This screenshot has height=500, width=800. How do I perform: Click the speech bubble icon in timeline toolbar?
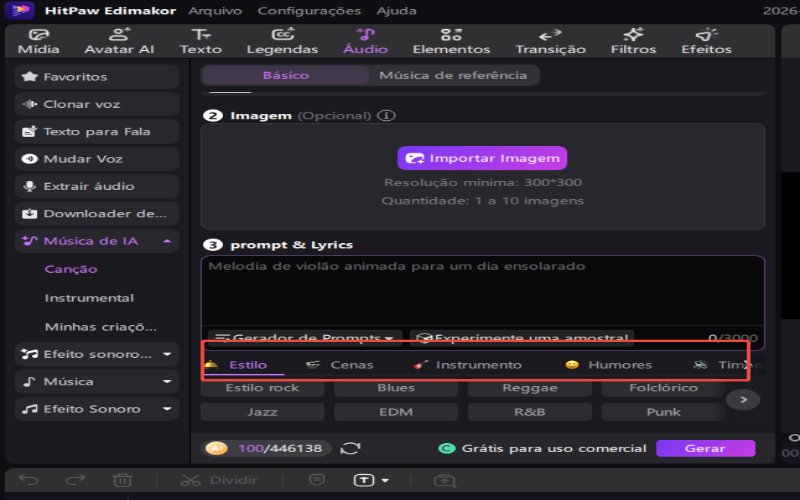(x=317, y=480)
